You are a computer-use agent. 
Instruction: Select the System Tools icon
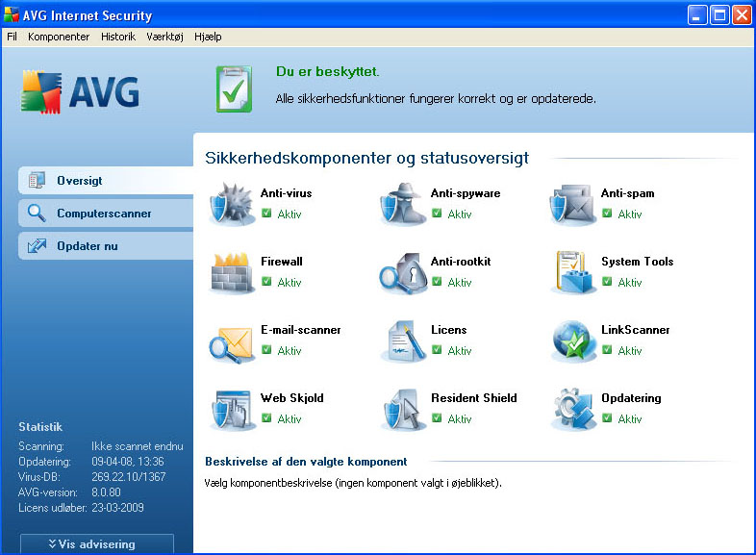[x=572, y=273]
